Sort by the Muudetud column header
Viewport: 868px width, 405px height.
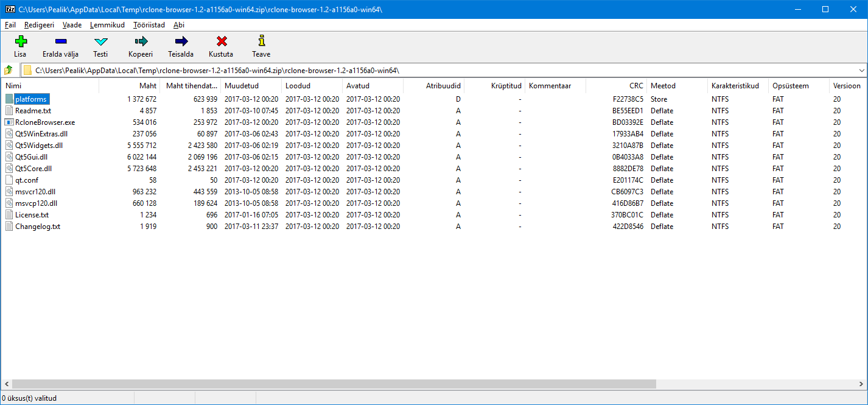coord(251,86)
